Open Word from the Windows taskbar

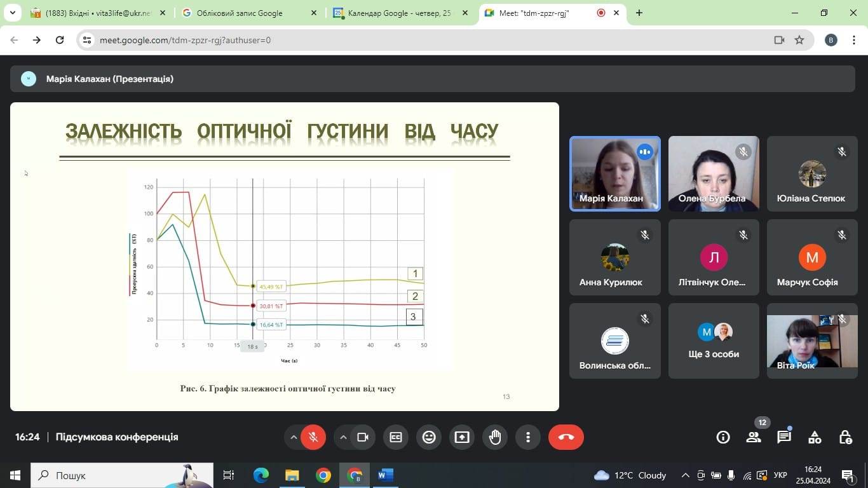click(386, 475)
